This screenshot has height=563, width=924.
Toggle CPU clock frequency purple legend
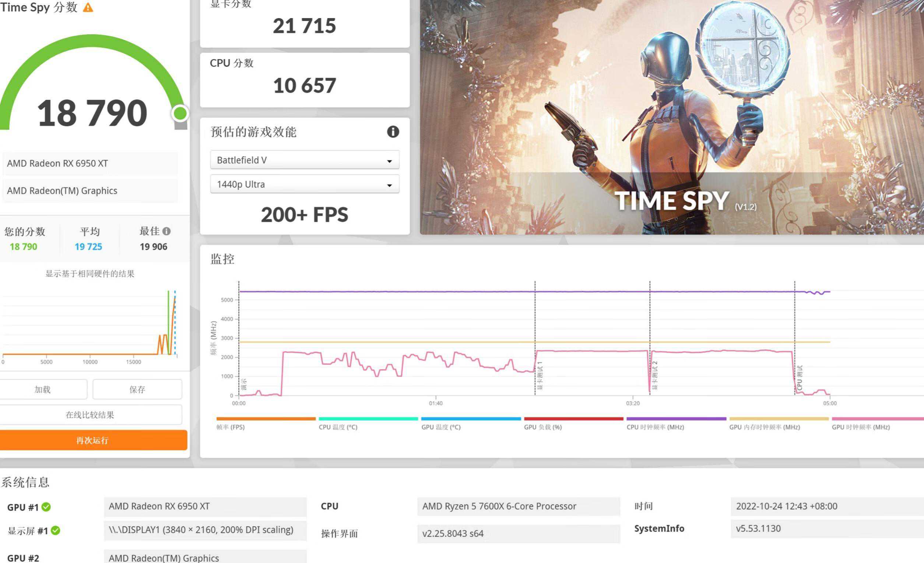click(655, 427)
